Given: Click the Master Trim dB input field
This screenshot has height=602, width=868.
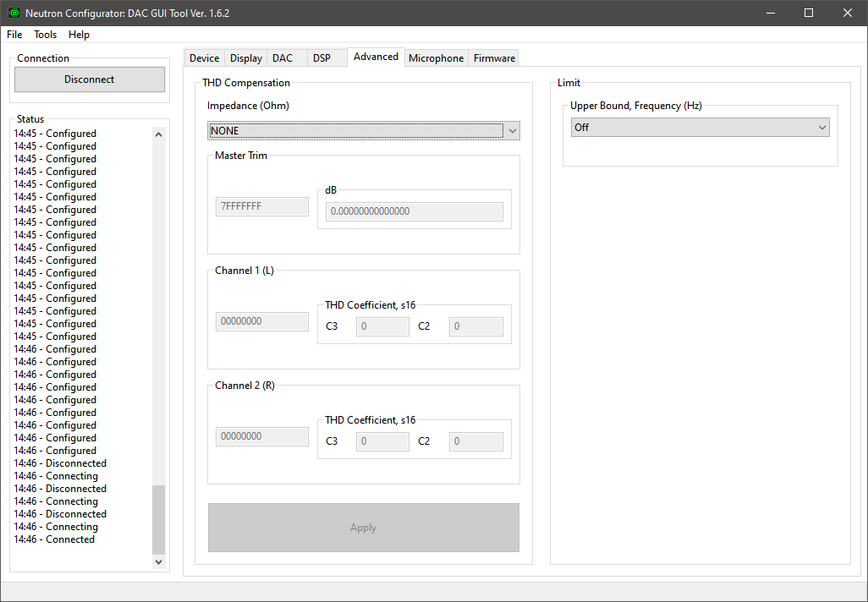Looking at the screenshot, I should coord(415,211).
